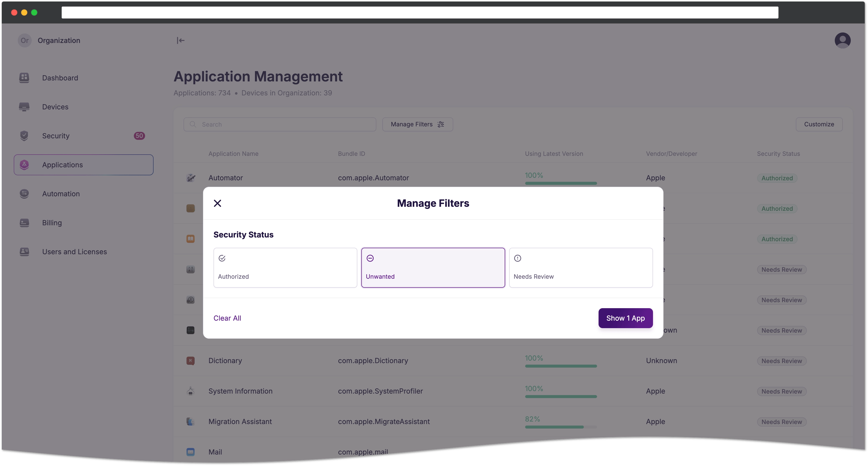
Task: Click com.apple.MigrateAssistant bundle ID
Action: (x=384, y=422)
